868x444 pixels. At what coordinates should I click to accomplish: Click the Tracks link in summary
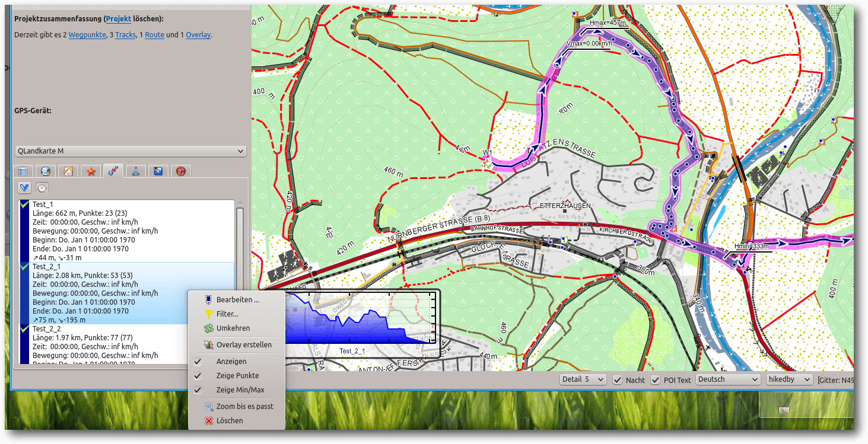click(126, 35)
